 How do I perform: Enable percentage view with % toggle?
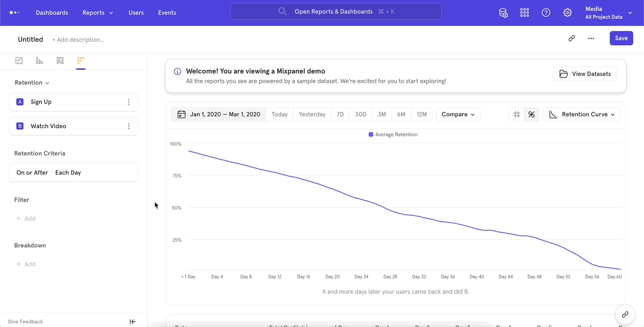coord(531,114)
